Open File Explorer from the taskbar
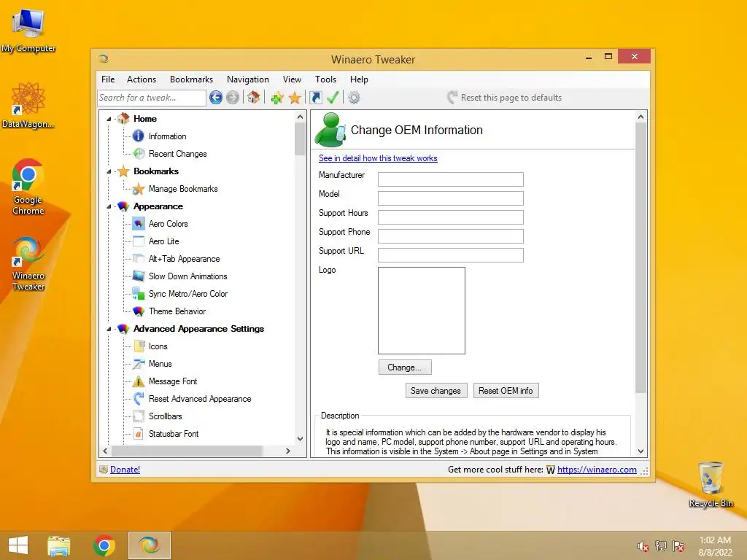 pyautogui.click(x=59, y=545)
